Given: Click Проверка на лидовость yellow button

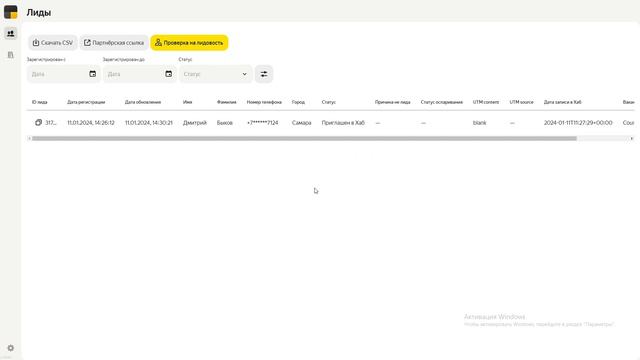Looking at the screenshot, I should pyautogui.click(x=189, y=42).
